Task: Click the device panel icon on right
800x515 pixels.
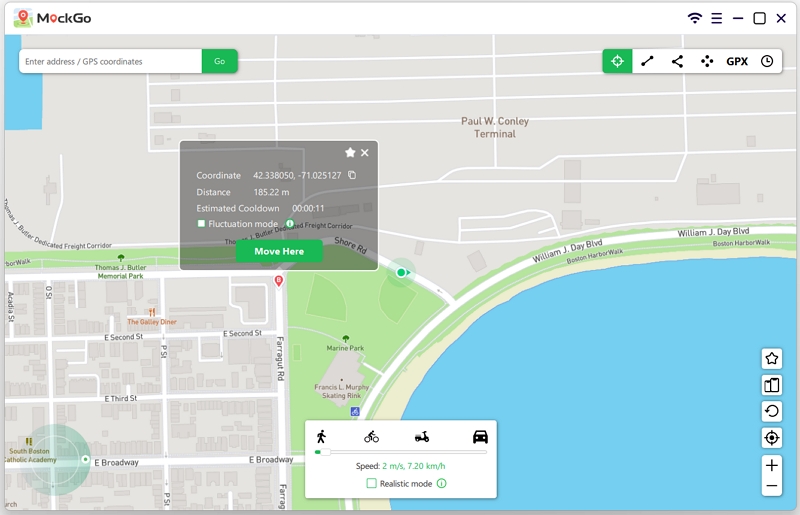Action: pyautogui.click(x=771, y=385)
